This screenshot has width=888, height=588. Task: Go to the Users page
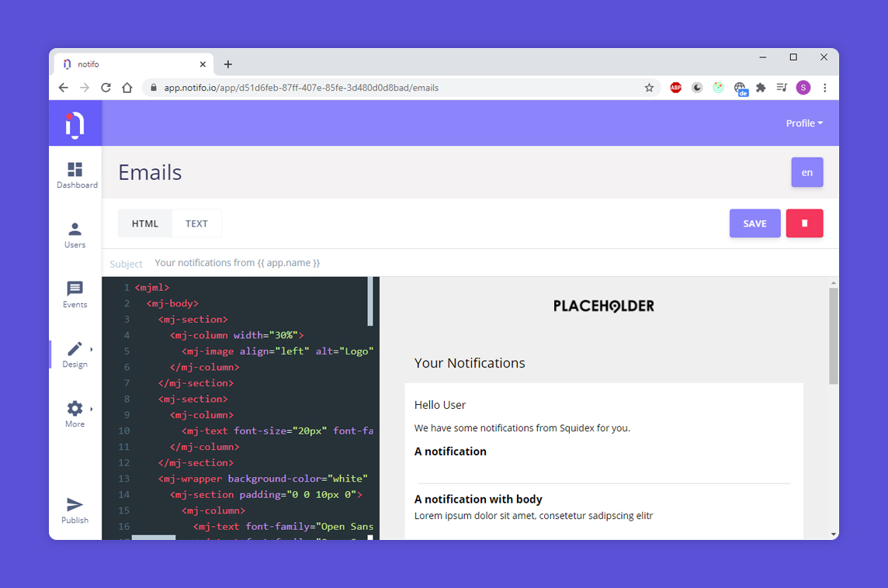click(75, 235)
